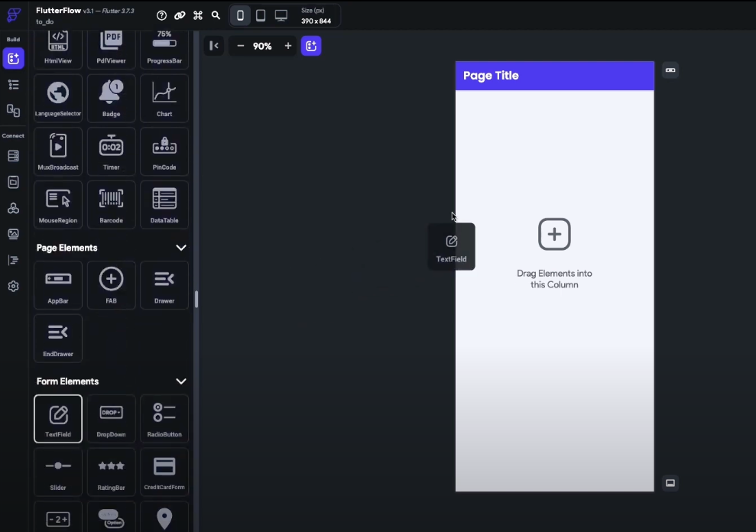The width and height of the screenshot is (756, 532).
Task: Click the plus icon in empty Column
Action: [554, 235]
